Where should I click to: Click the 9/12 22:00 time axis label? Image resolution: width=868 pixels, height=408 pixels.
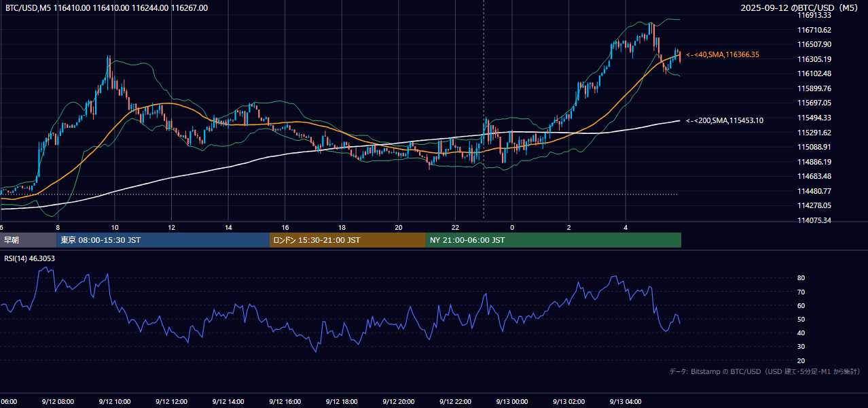point(455,401)
